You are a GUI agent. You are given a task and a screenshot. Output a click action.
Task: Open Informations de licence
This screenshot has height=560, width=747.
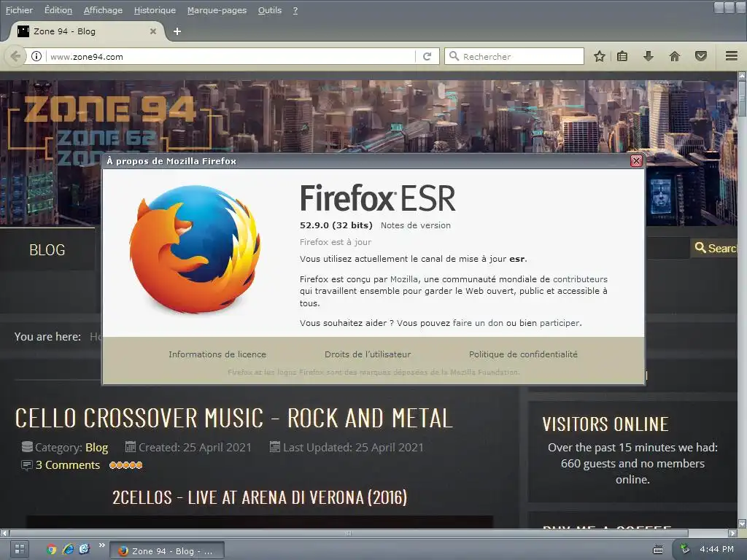(x=217, y=354)
